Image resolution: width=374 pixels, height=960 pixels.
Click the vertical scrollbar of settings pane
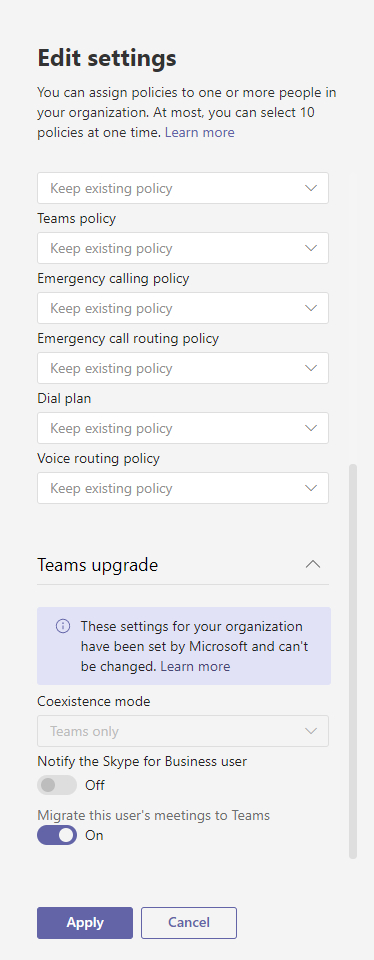pyautogui.click(x=353, y=661)
